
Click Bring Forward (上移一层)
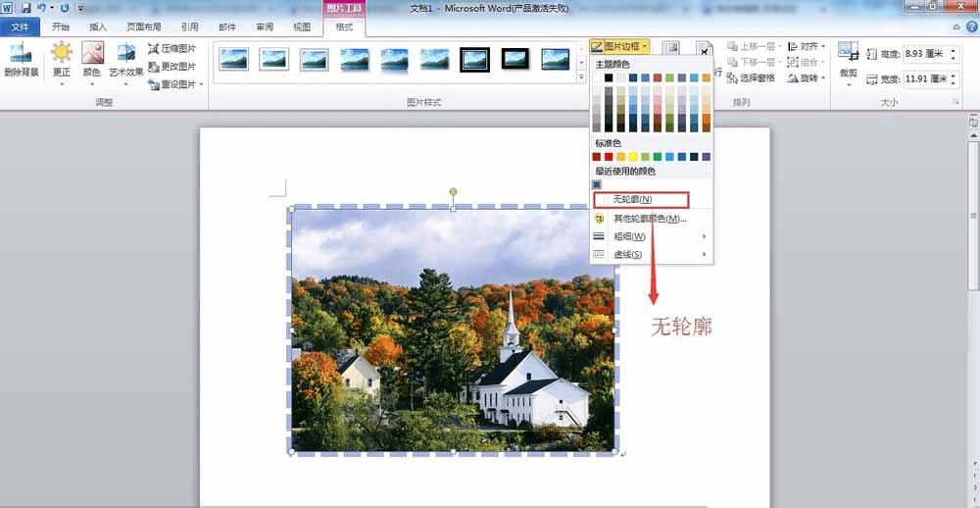pyautogui.click(x=754, y=46)
